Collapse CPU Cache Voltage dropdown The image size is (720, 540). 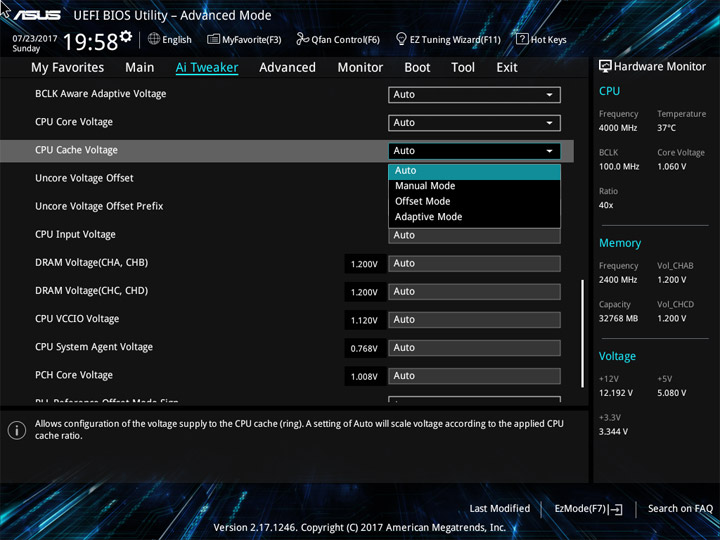474,151
